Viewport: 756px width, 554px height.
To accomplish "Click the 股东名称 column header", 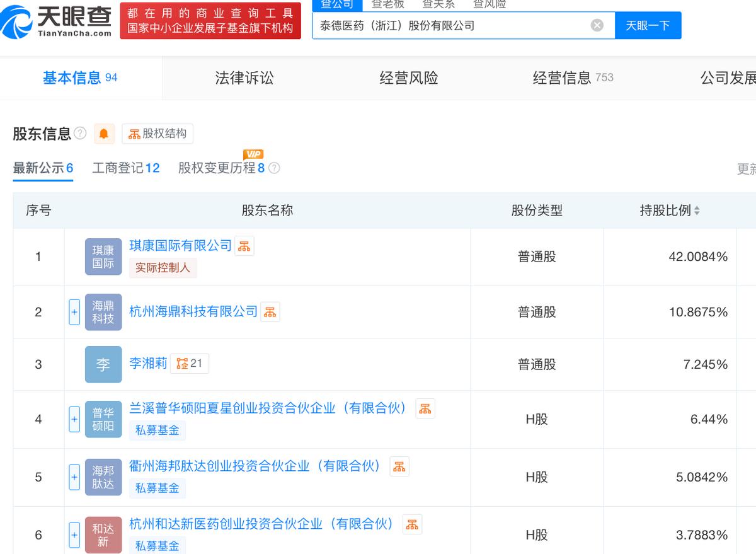I will click(267, 211).
